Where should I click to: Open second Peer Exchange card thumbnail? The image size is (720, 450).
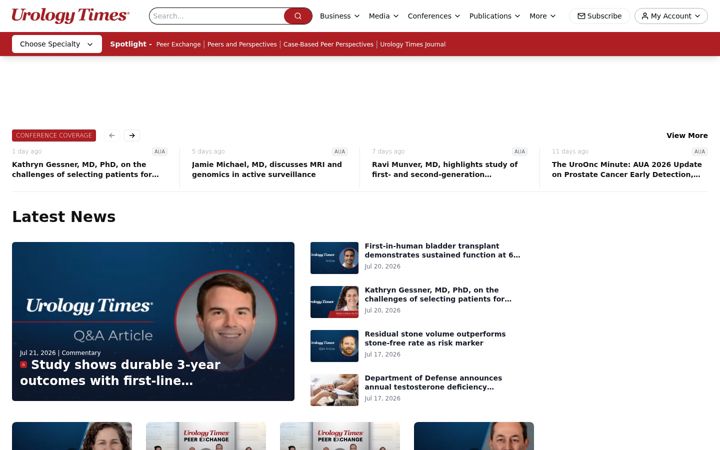click(340, 436)
